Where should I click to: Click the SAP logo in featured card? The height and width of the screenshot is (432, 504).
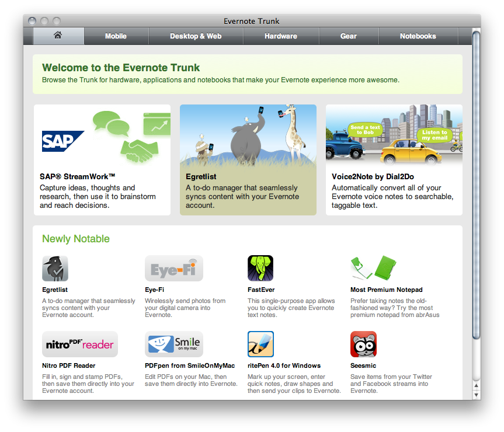tap(63, 141)
